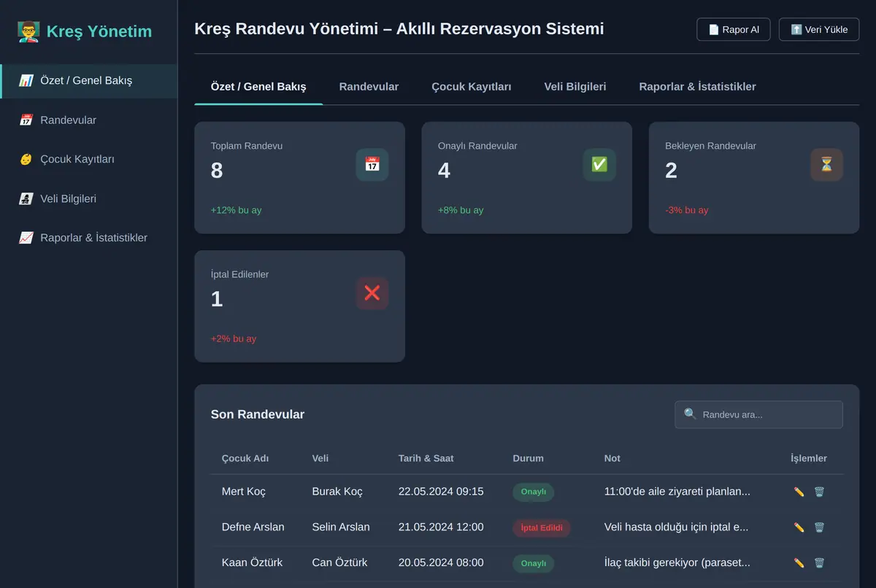Click the note starting İlaç takibi gerekiyor
The width and height of the screenshot is (876, 588).
click(x=677, y=562)
